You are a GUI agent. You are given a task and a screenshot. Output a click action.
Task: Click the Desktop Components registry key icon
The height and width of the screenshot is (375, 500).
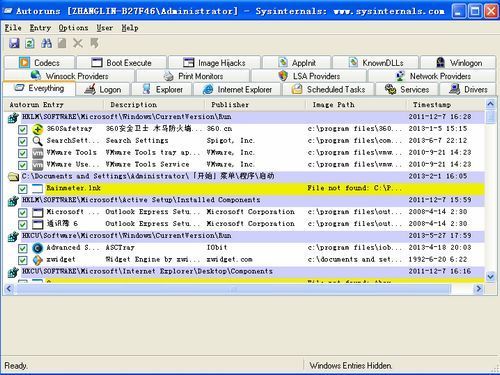[x=13, y=272]
